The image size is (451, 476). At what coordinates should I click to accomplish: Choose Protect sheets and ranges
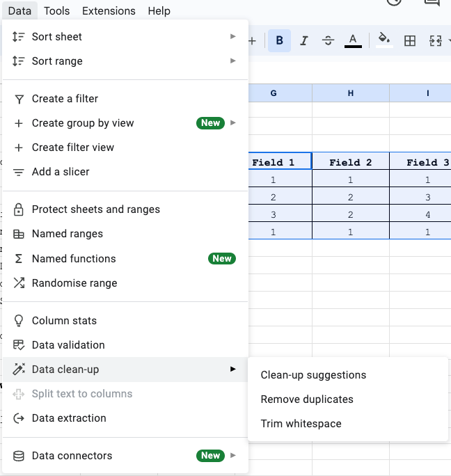coord(125,209)
